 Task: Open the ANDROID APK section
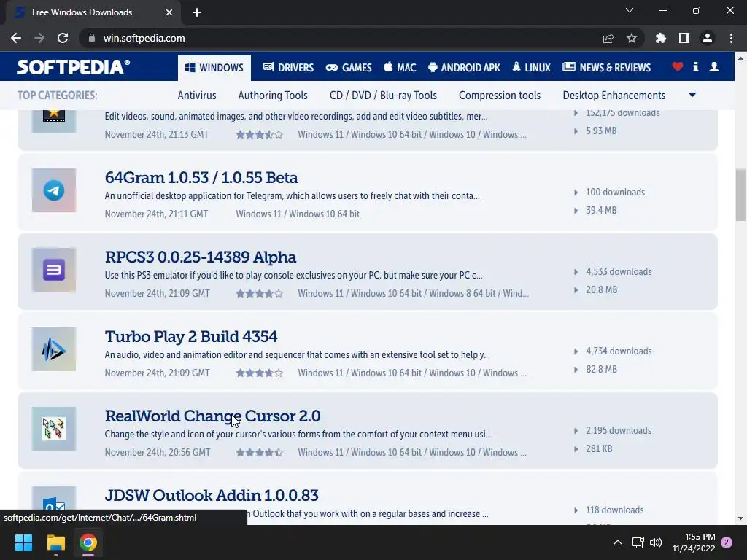(x=464, y=68)
